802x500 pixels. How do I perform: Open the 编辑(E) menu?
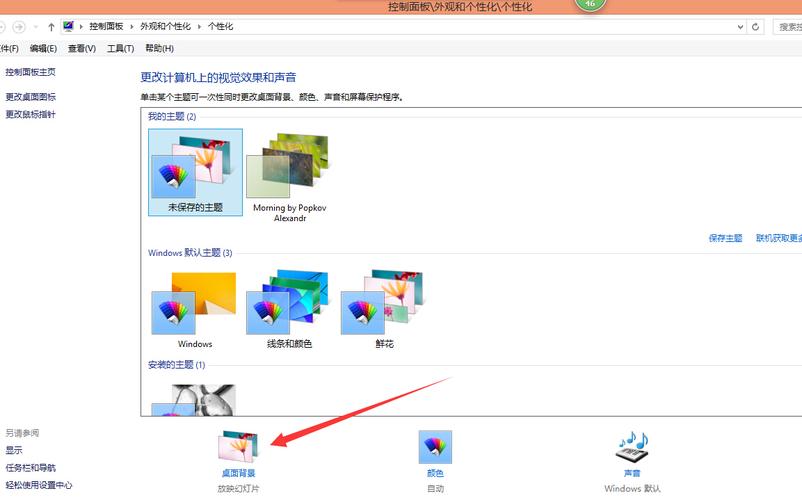pyautogui.click(x=43, y=49)
